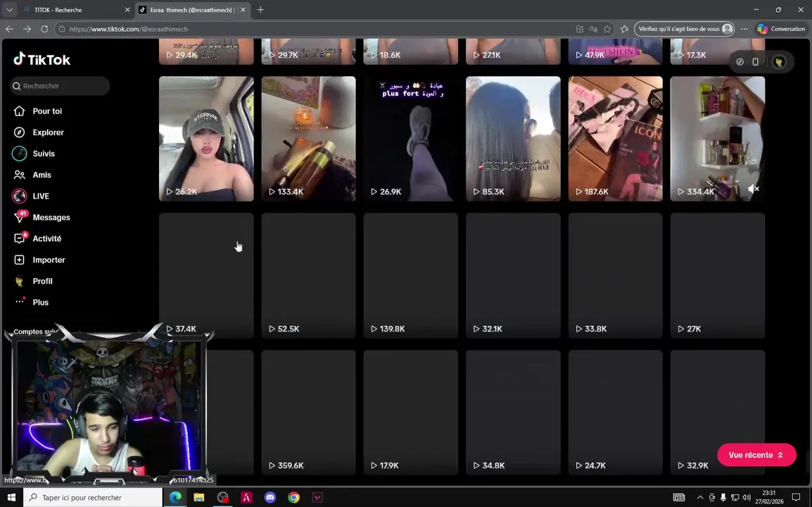Open Windows Start menu
812x507 pixels.
[11, 498]
